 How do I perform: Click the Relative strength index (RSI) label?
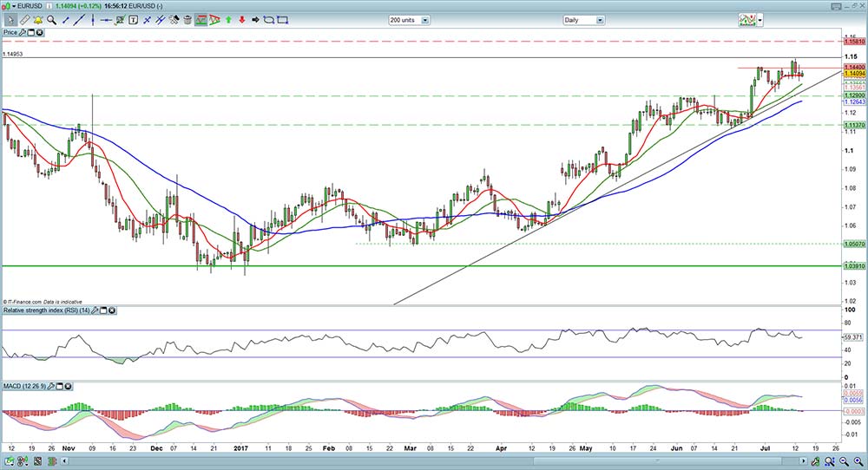[x=47, y=310]
